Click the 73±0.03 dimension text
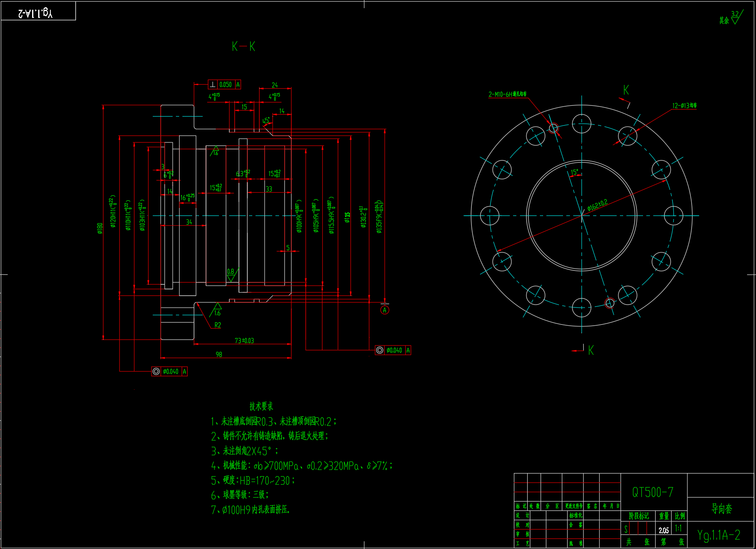This screenshot has width=756, height=549. point(244,341)
